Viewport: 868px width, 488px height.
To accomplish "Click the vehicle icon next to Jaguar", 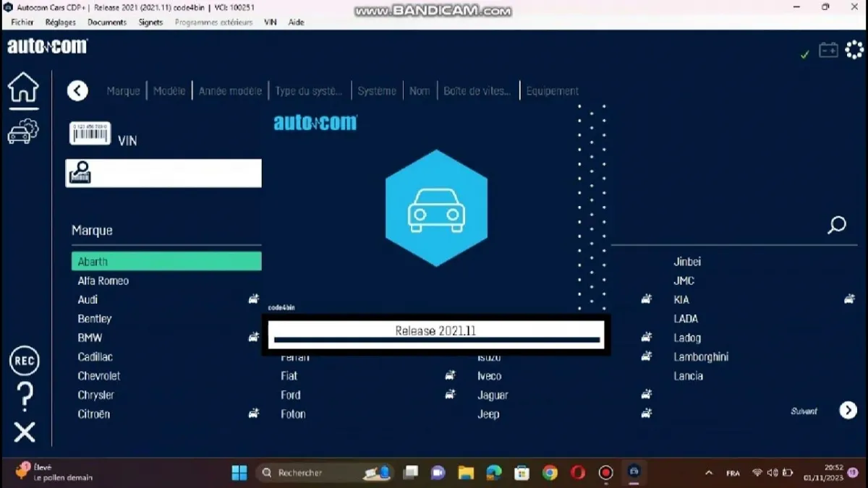I will tap(646, 394).
